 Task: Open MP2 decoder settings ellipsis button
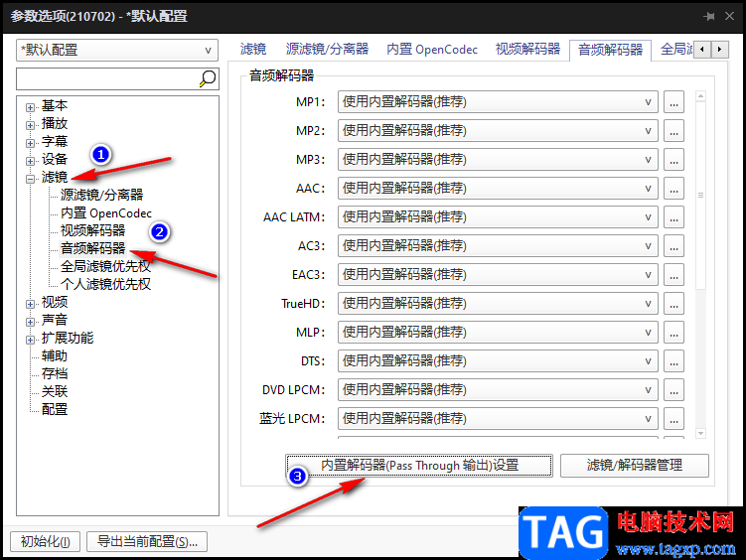(x=673, y=131)
